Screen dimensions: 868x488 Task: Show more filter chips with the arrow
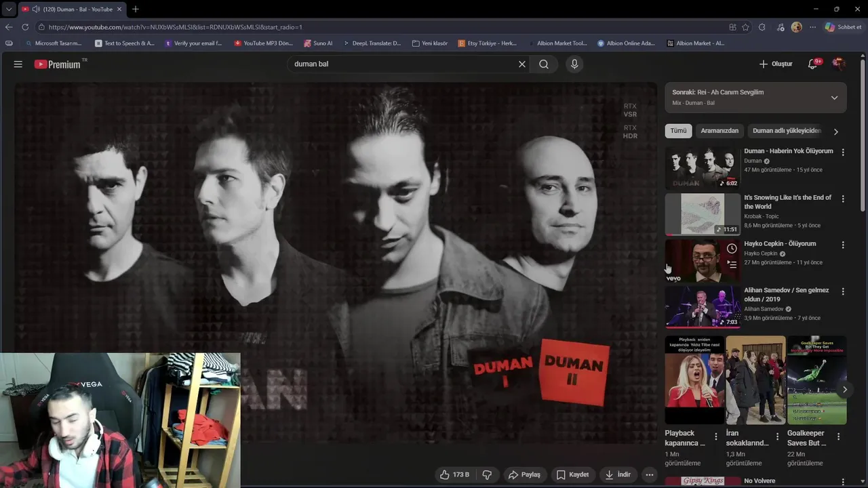(836, 131)
